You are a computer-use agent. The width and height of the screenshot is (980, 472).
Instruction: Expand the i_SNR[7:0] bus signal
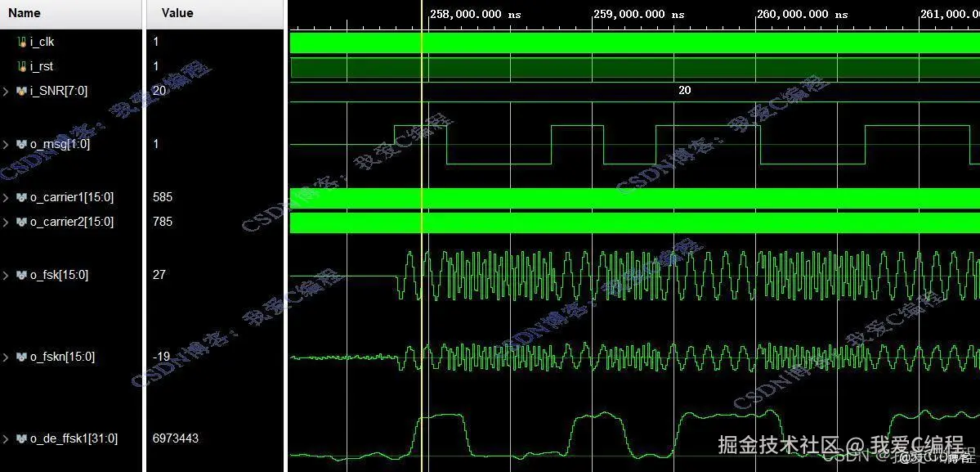pos(6,91)
